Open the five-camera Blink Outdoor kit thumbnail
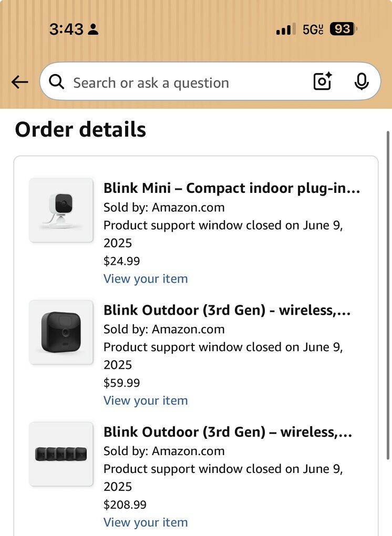Viewport: 392px width, 536px height. coord(61,454)
